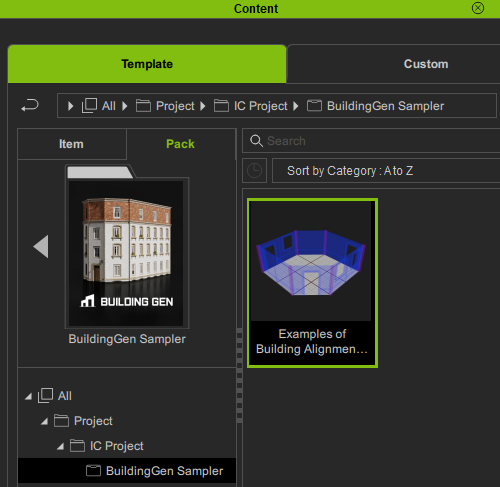Click the search magnifier icon
Image resolution: width=500 pixels, height=487 pixels.
pyautogui.click(x=256, y=141)
